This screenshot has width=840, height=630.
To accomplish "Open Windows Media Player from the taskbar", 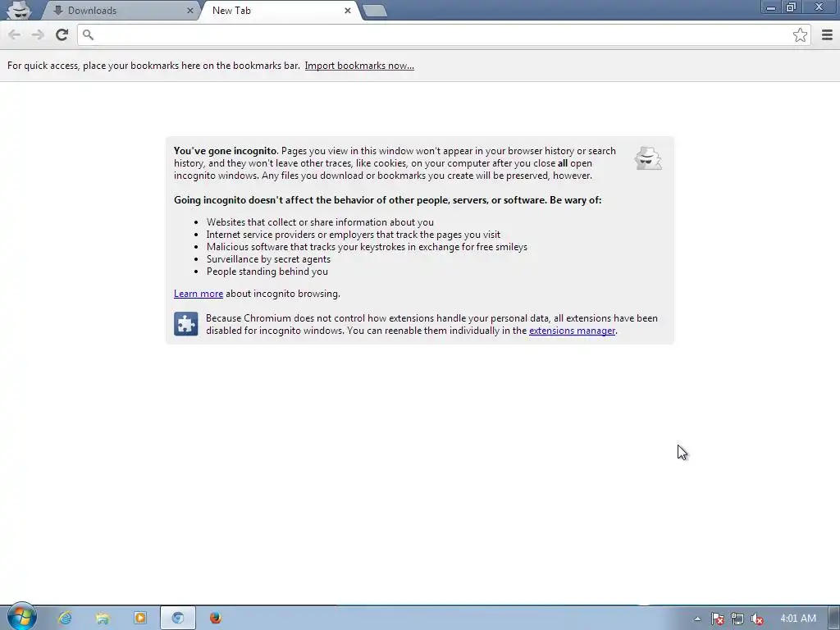I will point(139,618).
